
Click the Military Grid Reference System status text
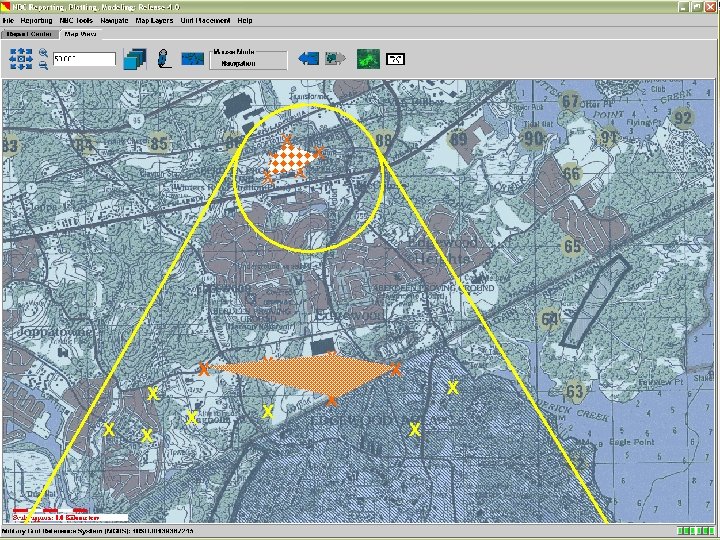97,531
